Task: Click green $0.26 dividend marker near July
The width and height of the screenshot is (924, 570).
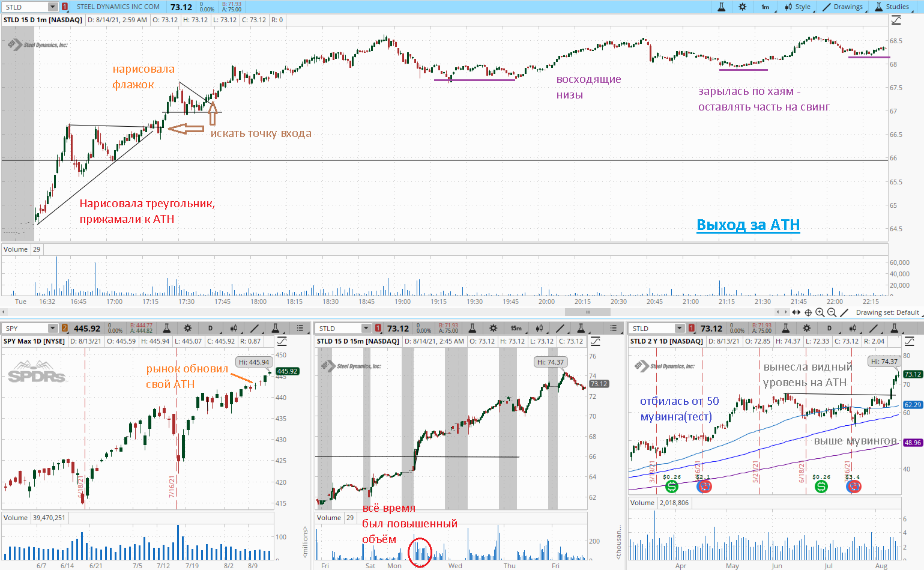Action: [x=821, y=487]
